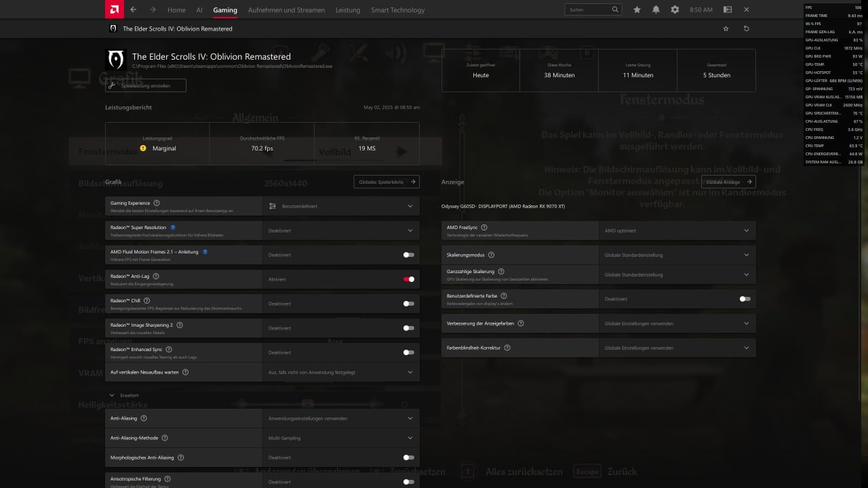Open info for AMD Fluid Motion Frames 2.1
The image size is (868, 488).
pyautogui.click(x=205, y=251)
